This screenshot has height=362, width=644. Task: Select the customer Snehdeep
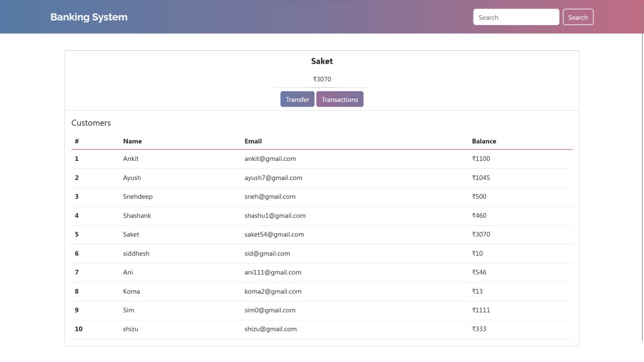tap(138, 197)
